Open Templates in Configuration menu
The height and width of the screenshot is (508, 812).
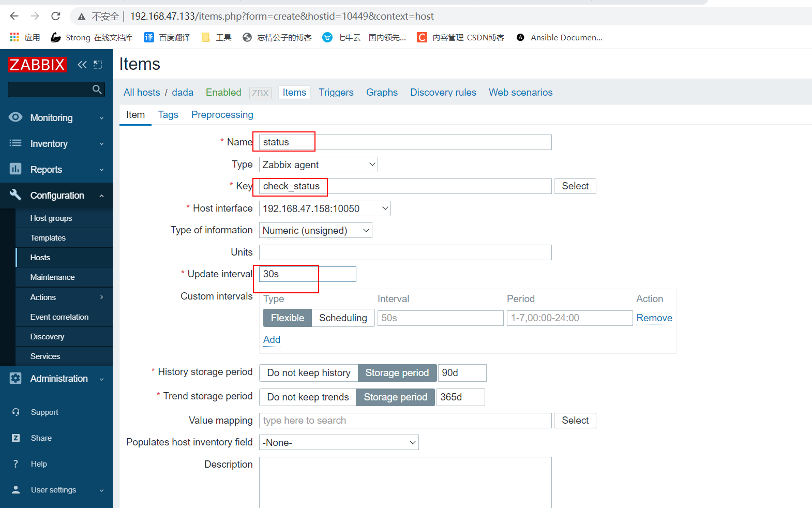click(x=48, y=238)
